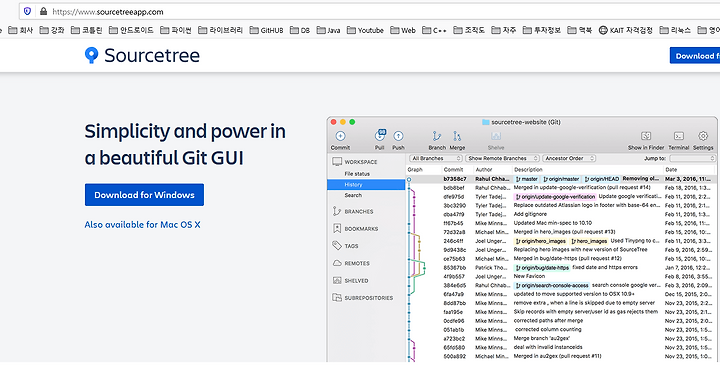The image size is (720, 366).
Task: Open the Settings gear icon
Action: click(703, 136)
